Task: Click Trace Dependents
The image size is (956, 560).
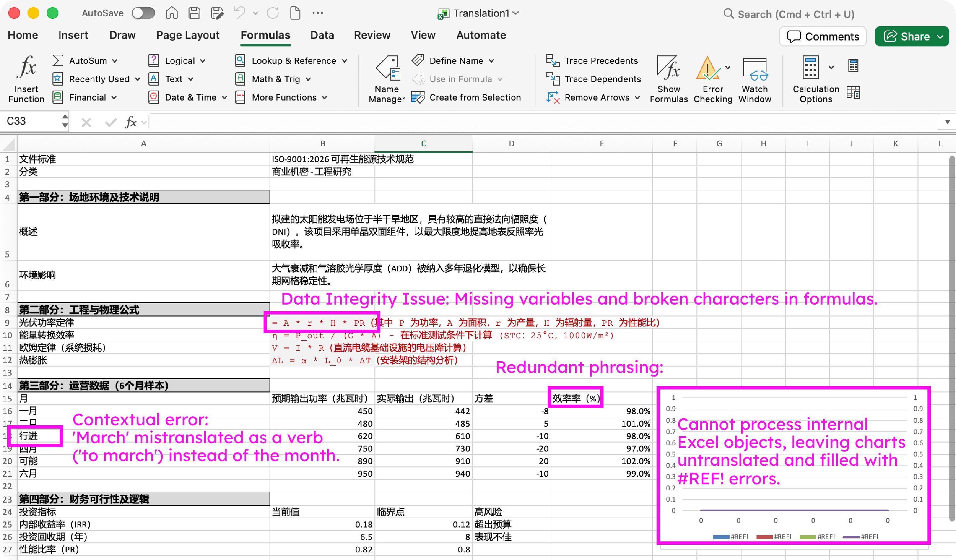Action: tap(594, 79)
